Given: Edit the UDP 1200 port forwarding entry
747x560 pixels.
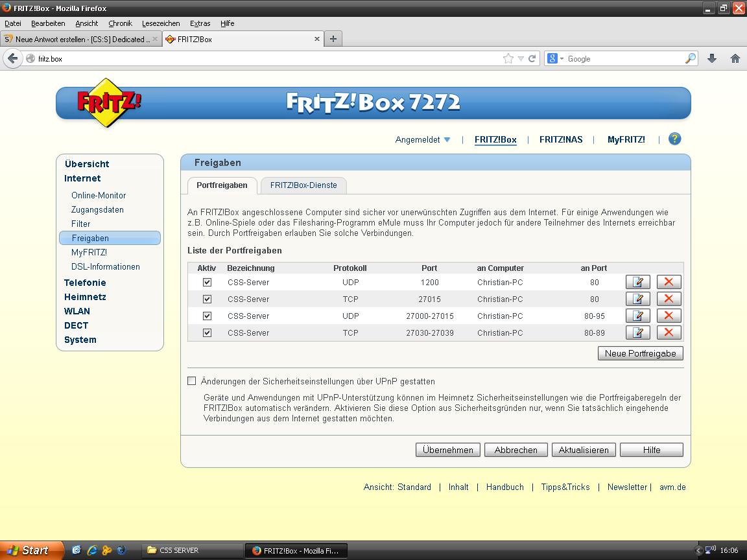Looking at the screenshot, I should (x=637, y=282).
